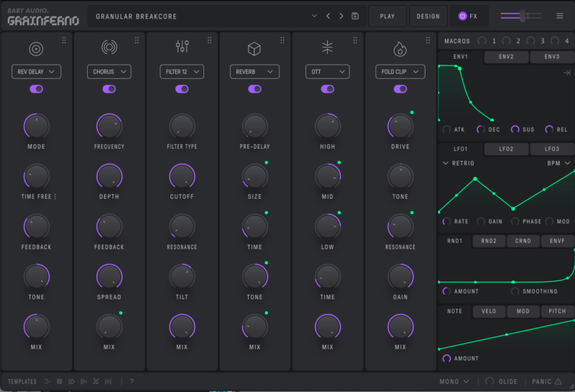
Task: Click the Fold Clip flame icon
Action: click(x=400, y=49)
